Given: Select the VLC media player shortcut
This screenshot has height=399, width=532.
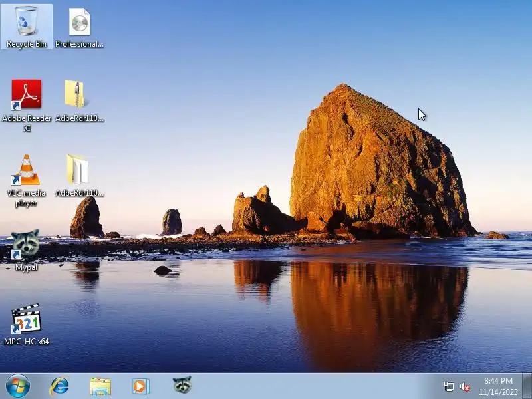Looking at the screenshot, I should click(27, 170).
